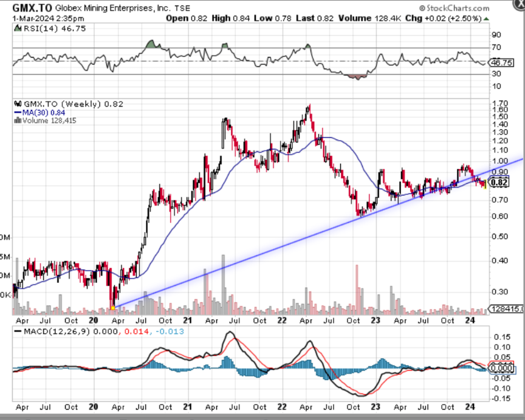Click the 90 level on RSI axis
The width and height of the screenshot is (525, 420).
click(x=496, y=35)
